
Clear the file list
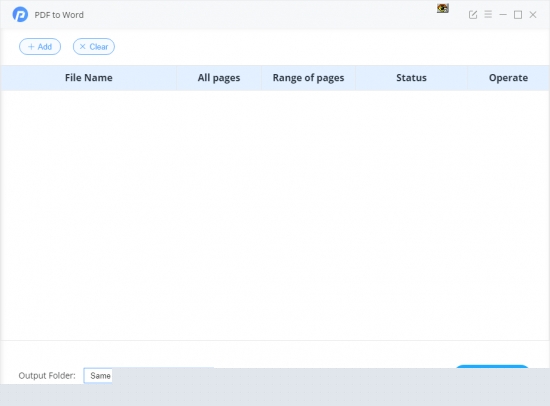(x=94, y=47)
